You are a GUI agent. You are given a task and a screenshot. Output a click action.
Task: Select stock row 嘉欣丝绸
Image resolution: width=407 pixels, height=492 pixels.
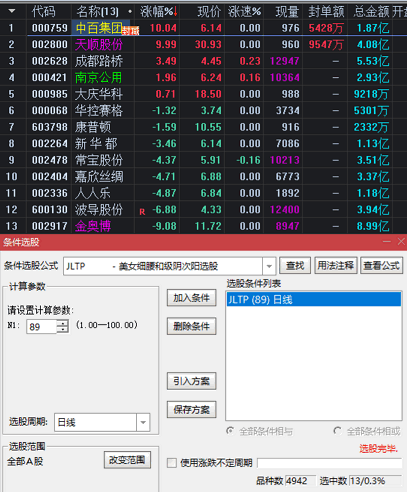[x=203, y=176]
